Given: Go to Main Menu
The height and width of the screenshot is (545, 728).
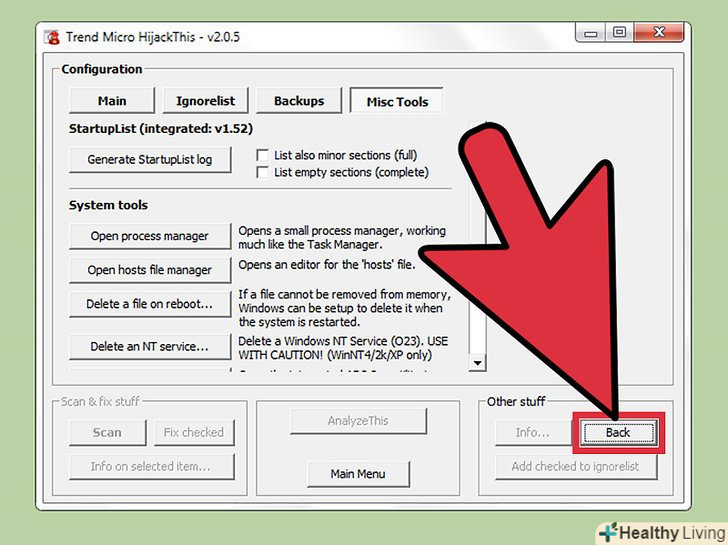Looking at the screenshot, I should [358, 474].
